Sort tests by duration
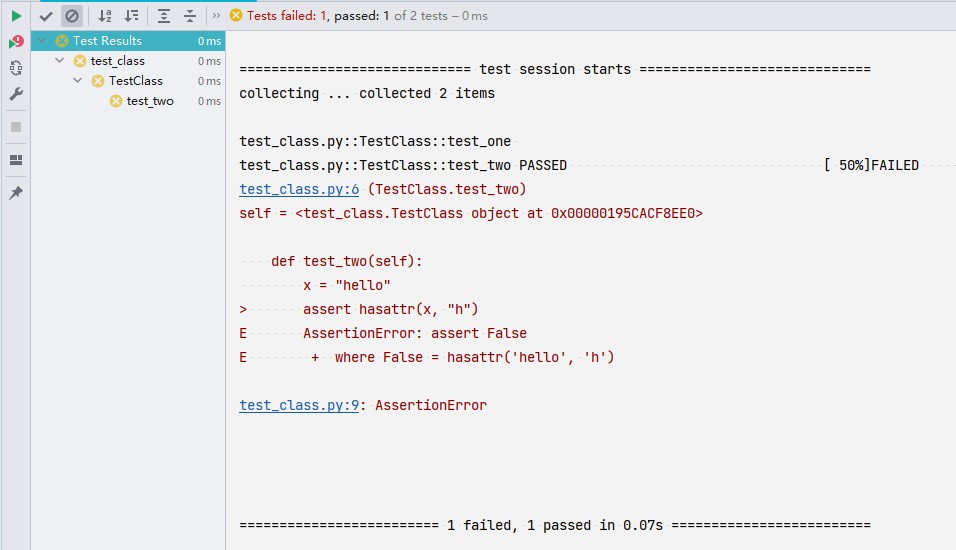 tap(131, 16)
